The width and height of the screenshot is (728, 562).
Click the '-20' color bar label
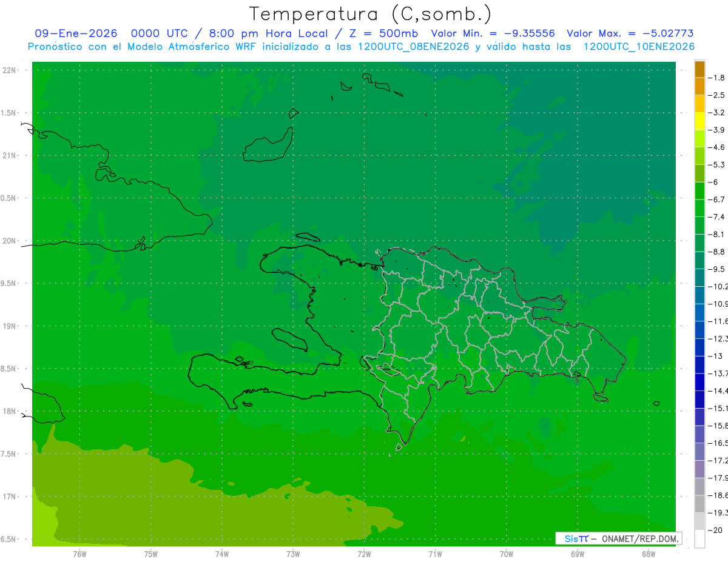(716, 530)
